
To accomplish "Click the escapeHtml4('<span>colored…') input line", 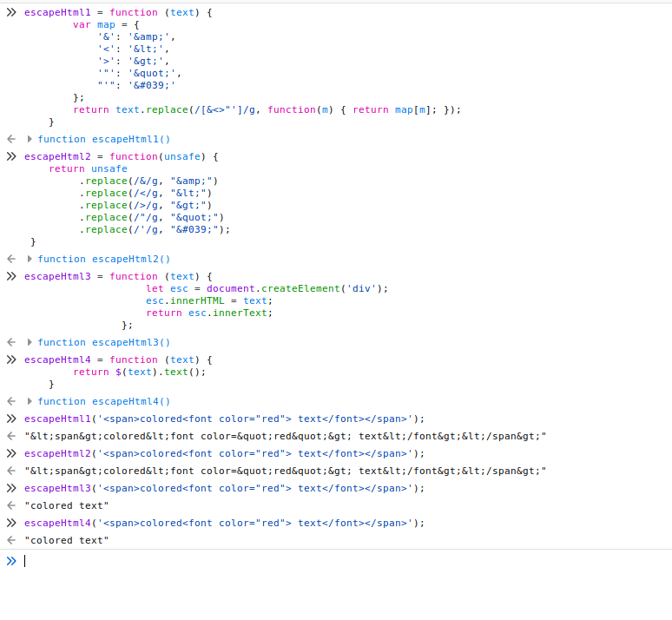I will (224, 523).
